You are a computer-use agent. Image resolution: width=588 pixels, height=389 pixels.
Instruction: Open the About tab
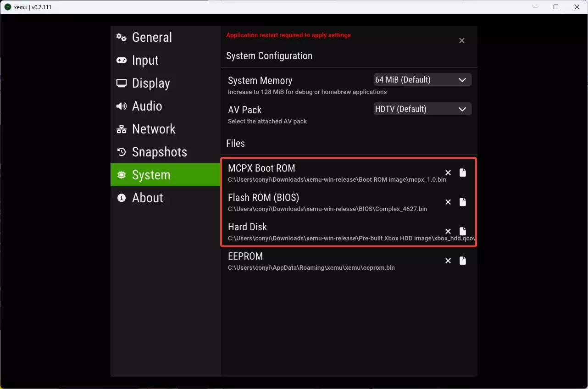coord(166,198)
